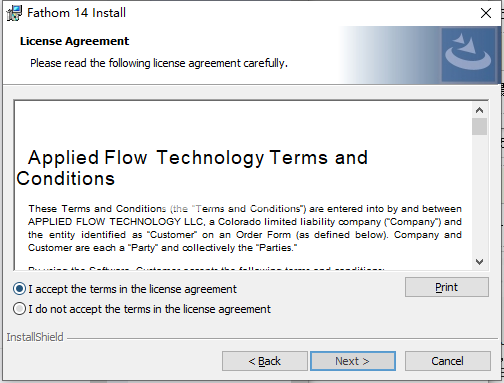Click the scrollbar down arrow in license text
The image size is (504, 383).
479,262
